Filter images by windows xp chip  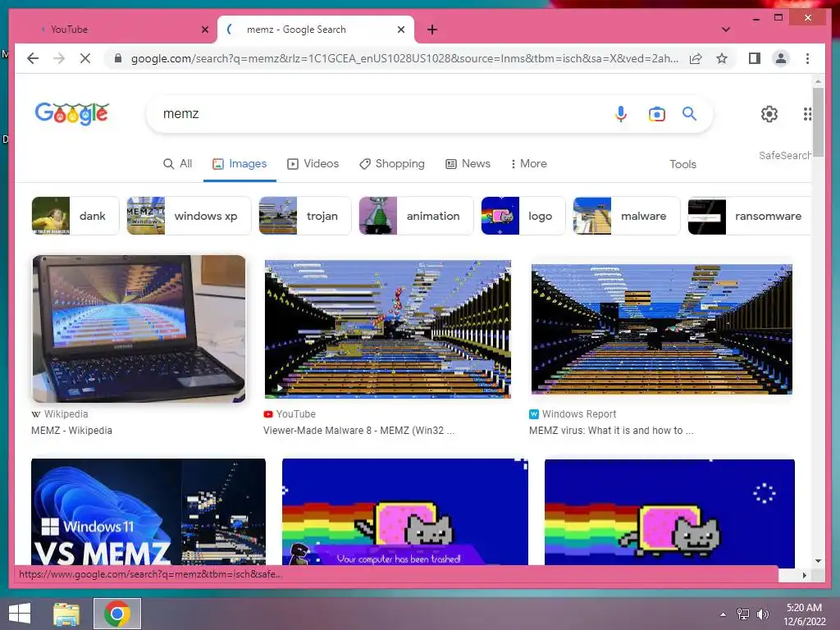[x=189, y=216]
